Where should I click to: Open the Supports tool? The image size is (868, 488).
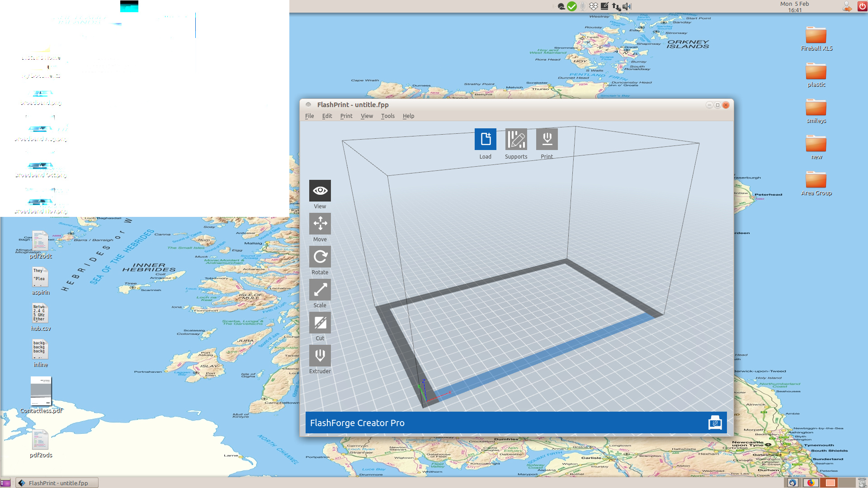click(x=516, y=139)
